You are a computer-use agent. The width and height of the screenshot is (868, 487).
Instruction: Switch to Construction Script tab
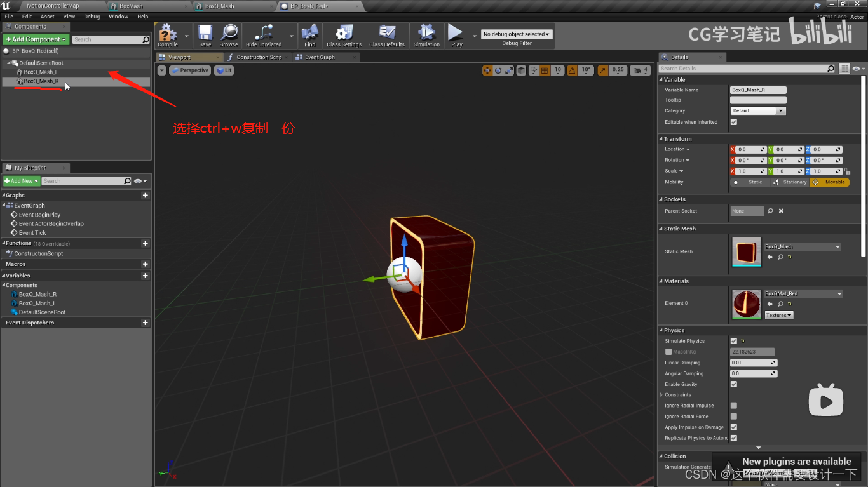coord(259,57)
